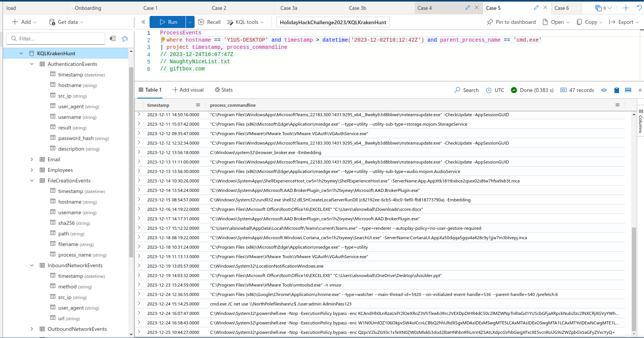
Task: Open the timestamp column menu
Action: [198, 105]
